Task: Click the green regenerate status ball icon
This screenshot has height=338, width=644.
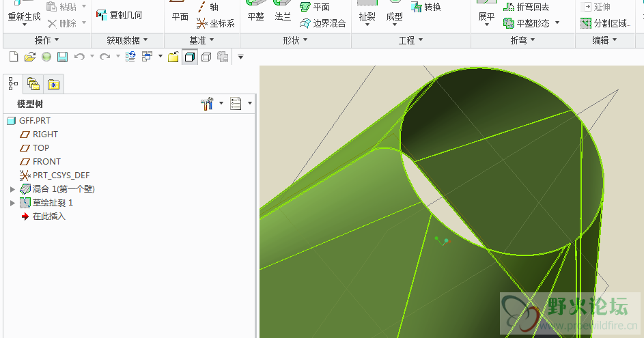Action: pos(46,57)
